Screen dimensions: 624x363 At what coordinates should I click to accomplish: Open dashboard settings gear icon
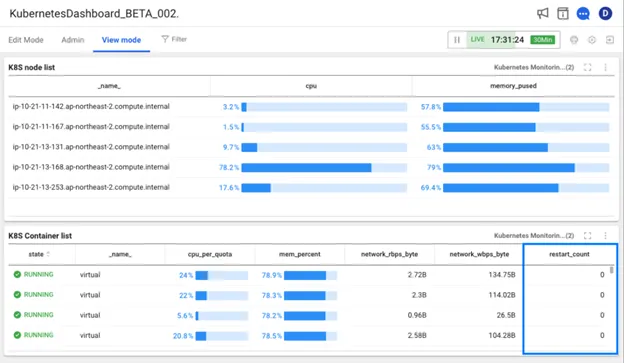(x=592, y=40)
